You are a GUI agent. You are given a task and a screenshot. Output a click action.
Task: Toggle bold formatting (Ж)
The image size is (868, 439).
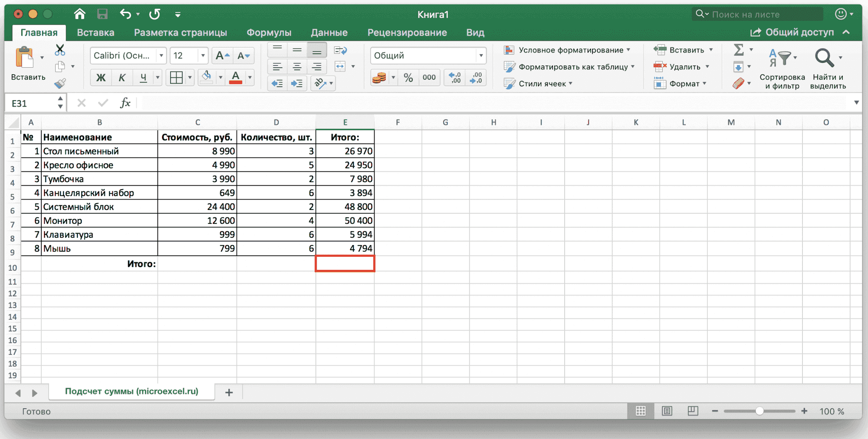101,78
